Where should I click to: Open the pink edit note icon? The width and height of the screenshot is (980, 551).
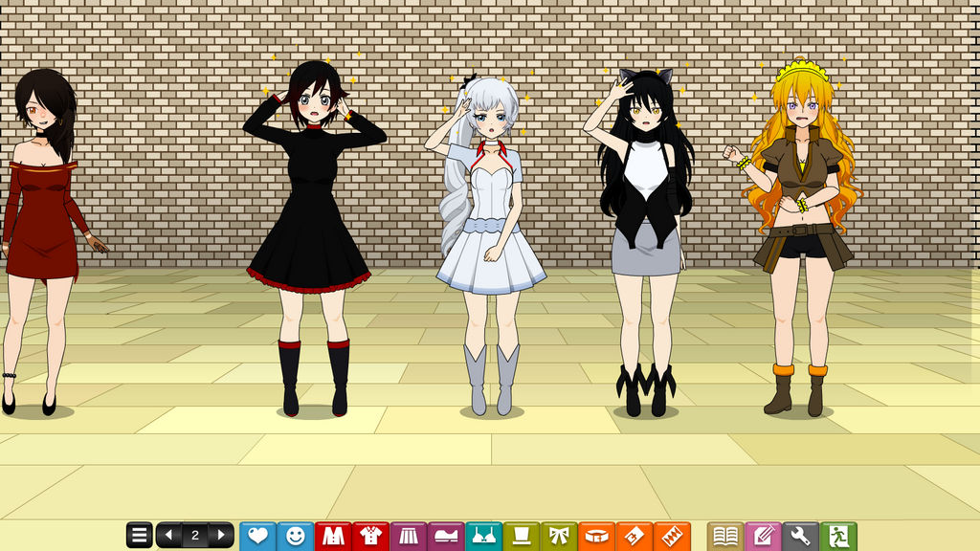pos(763,536)
